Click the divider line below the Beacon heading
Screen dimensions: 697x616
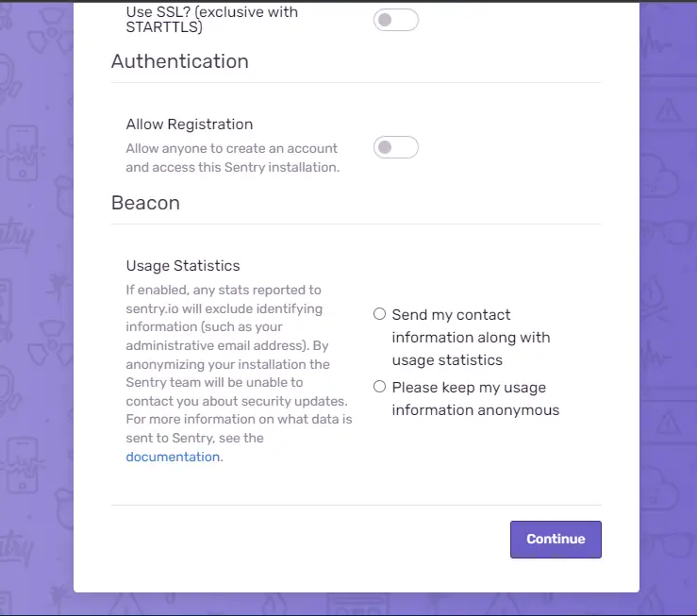pyautogui.click(x=357, y=224)
